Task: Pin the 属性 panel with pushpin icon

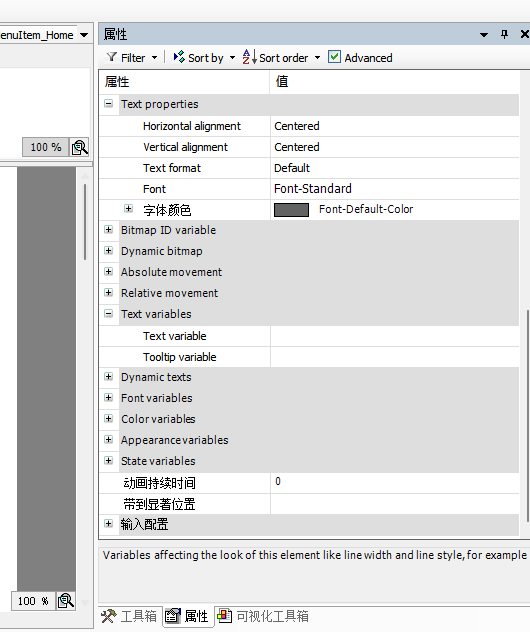Action: tap(504, 34)
